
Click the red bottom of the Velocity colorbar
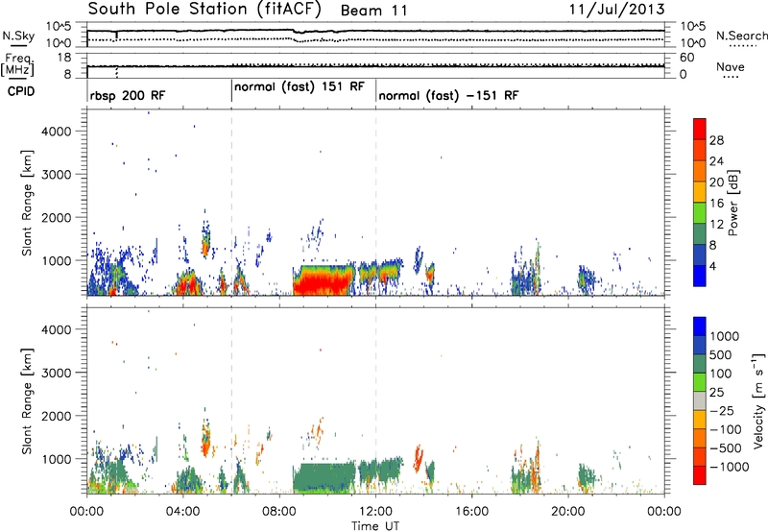coord(700,475)
